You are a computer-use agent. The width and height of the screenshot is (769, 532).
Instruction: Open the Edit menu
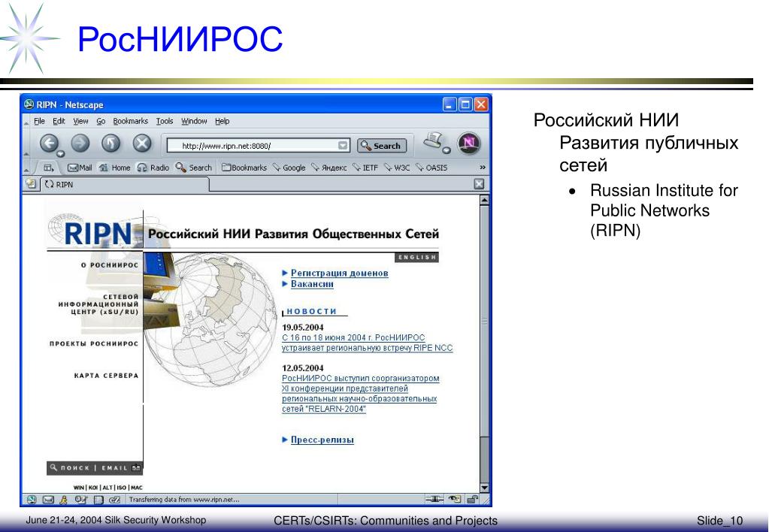59,121
